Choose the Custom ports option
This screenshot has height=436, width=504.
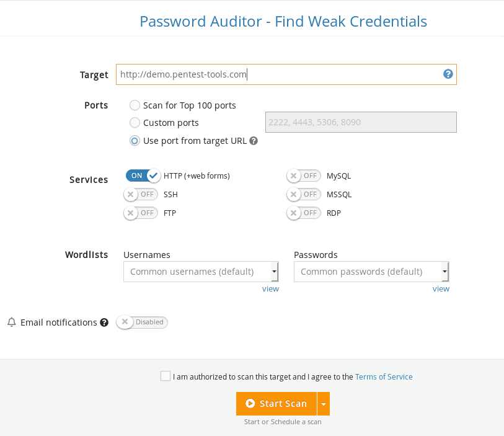[135, 123]
